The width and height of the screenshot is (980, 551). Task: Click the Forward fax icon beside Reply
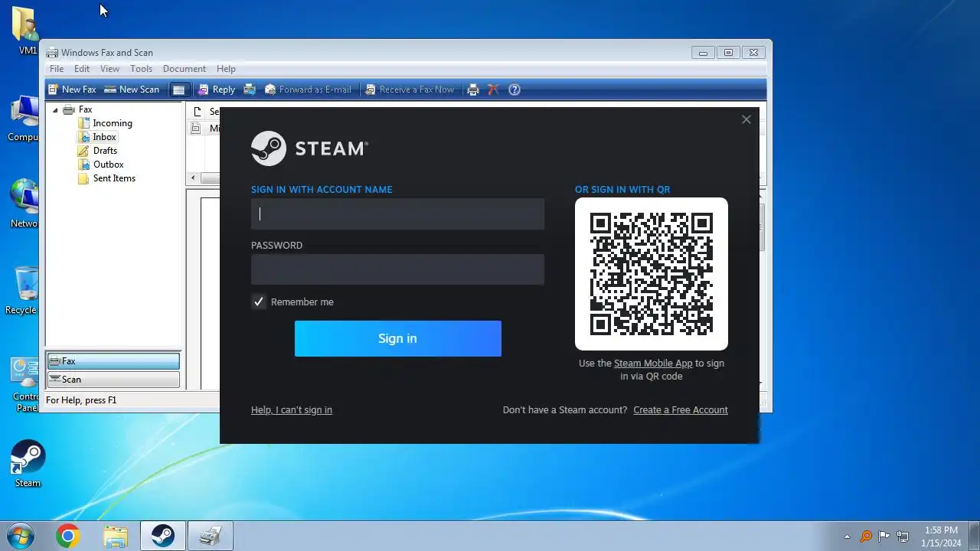(x=250, y=90)
